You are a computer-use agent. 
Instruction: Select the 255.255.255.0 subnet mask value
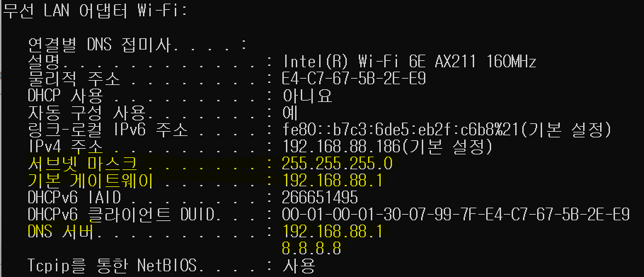coord(337,164)
